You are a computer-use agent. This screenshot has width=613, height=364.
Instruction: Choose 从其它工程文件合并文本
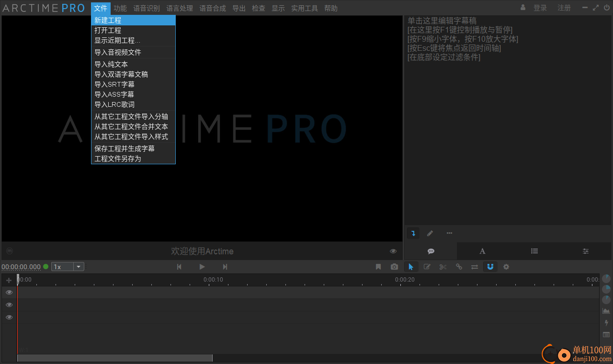pyautogui.click(x=133, y=126)
